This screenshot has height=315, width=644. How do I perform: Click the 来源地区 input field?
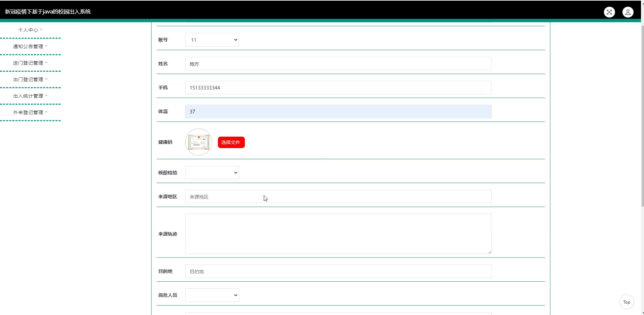[339, 197]
